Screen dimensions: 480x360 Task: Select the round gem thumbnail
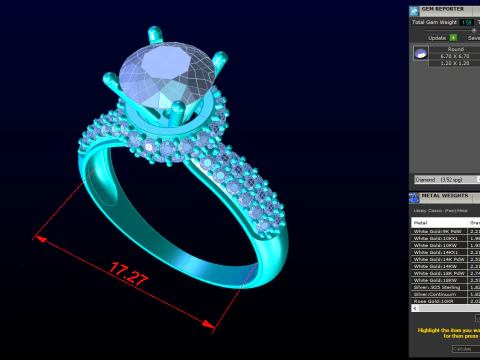(x=421, y=53)
